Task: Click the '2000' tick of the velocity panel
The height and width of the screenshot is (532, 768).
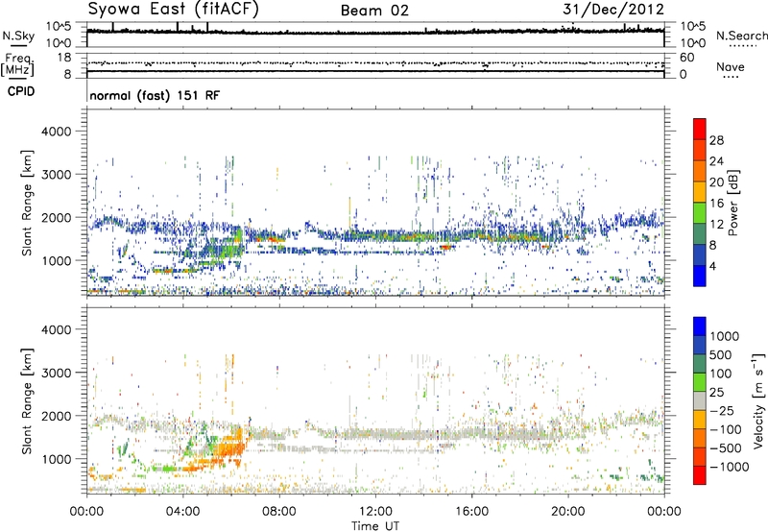Action: (57, 416)
